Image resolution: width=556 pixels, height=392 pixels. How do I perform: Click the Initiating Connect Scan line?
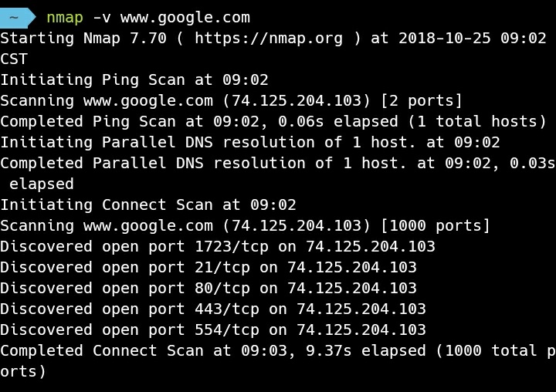tap(147, 205)
